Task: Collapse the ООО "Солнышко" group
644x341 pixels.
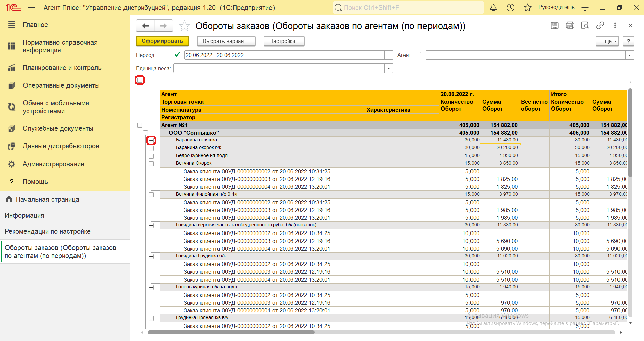Action: coord(146,133)
